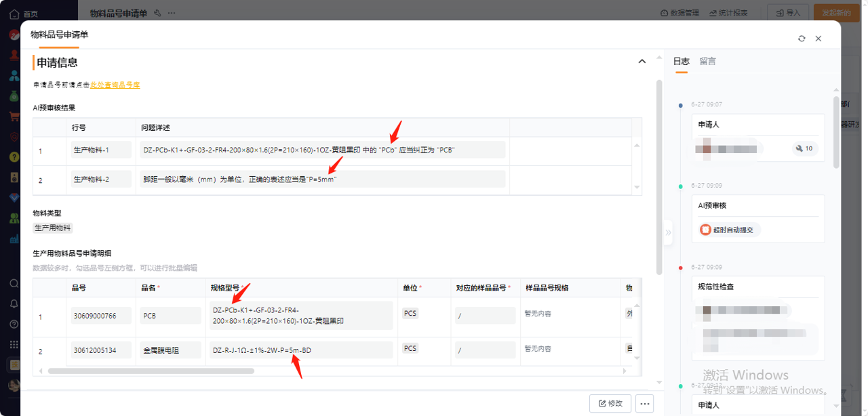868x416 pixels.
Task: Open the help circle icon in sidebar
Action: point(14,324)
